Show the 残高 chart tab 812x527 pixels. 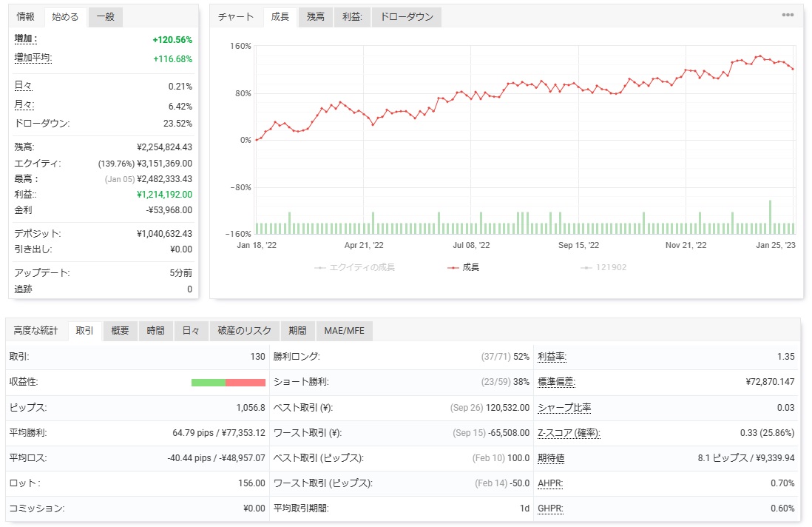315,16
